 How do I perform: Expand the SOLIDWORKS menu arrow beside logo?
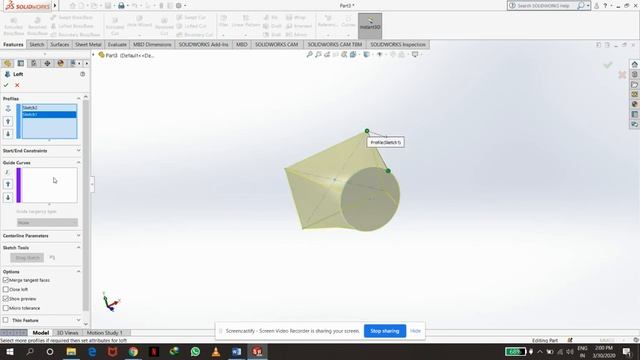coord(55,6)
